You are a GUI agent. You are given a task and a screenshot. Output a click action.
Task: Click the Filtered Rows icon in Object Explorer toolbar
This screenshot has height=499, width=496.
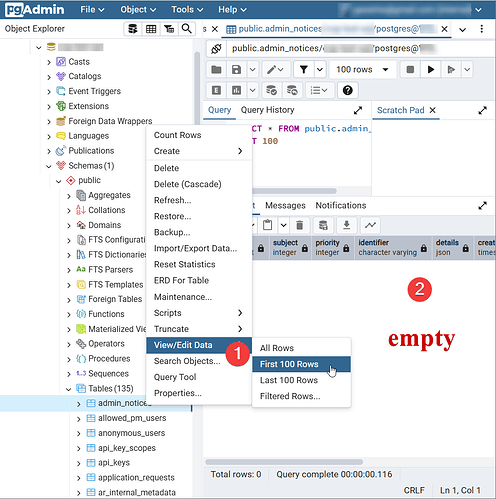pos(169,29)
